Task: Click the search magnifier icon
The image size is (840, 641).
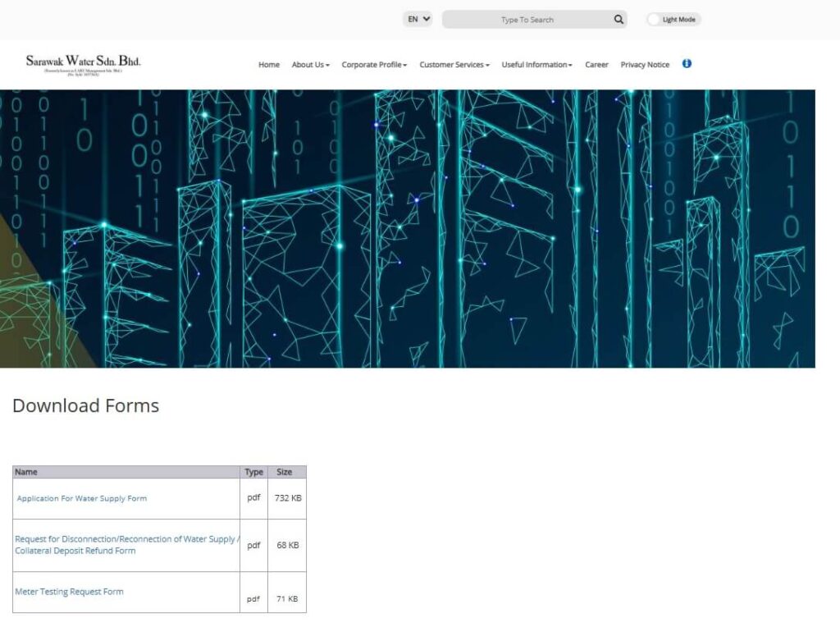Action: click(619, 19)
